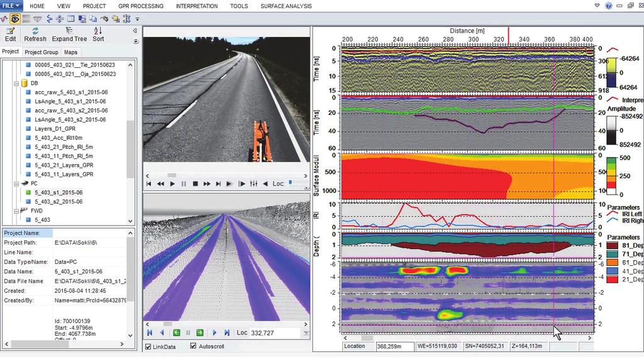644x357 pixels.
Task: Click the gray gradient toolbar icon
Action: point(26,19)
